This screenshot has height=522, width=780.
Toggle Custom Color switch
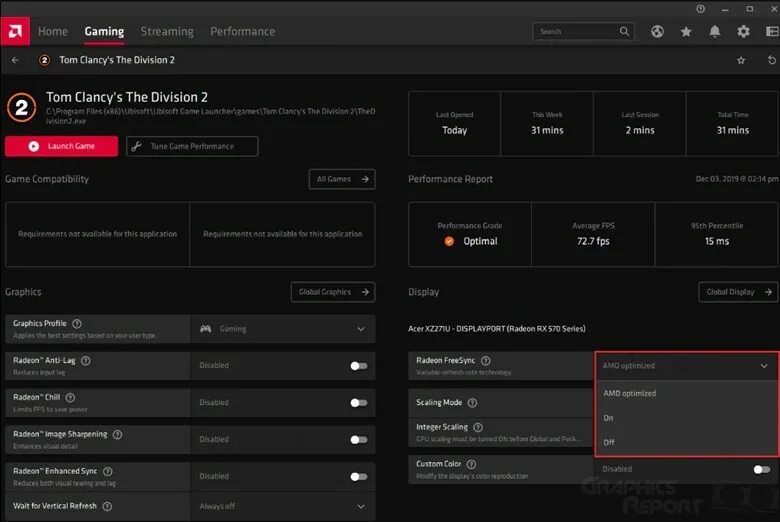coord(762,469)
